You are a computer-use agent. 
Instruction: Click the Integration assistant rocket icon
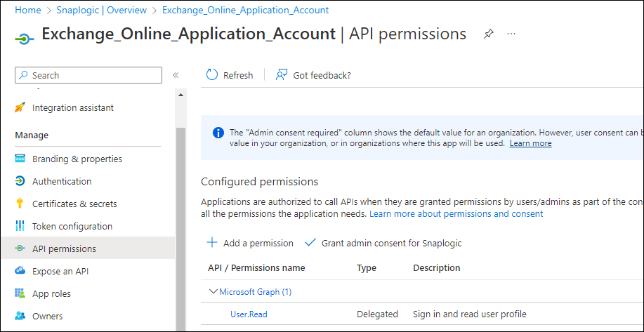click(x=20, y=107)
